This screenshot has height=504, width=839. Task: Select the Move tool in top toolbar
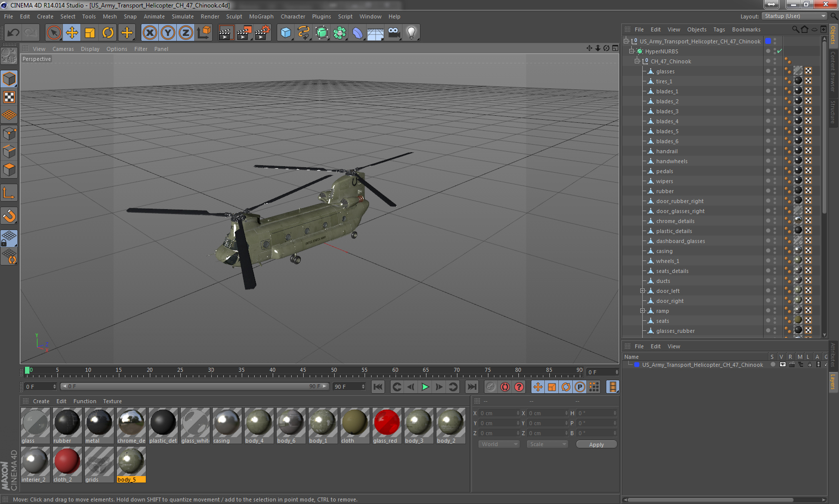click(72, 33)
